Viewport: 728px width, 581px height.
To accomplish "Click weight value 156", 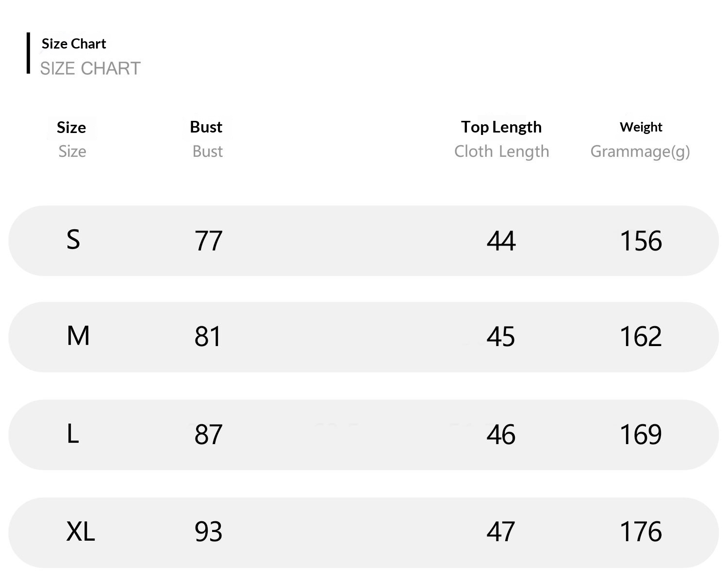I will 641,241.
